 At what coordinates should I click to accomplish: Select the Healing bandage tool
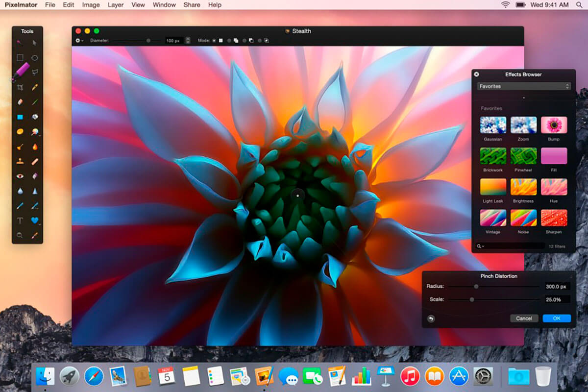coord(35,161)
